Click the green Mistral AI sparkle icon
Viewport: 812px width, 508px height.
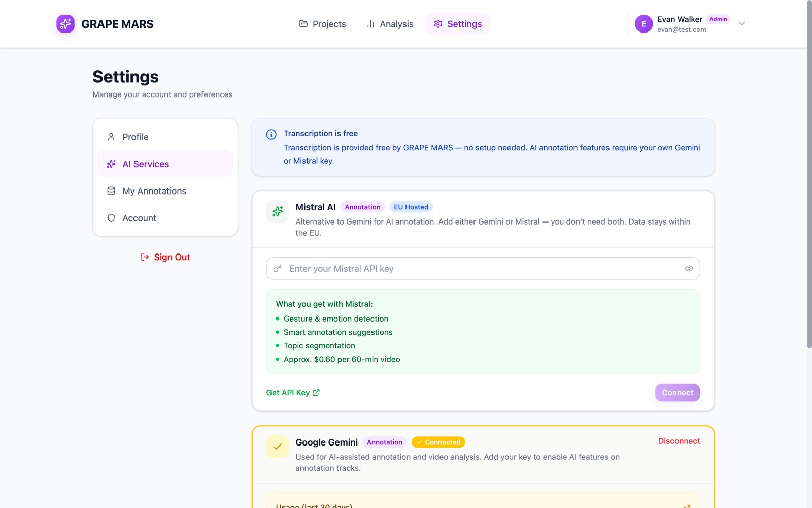(x=277, y=211)
